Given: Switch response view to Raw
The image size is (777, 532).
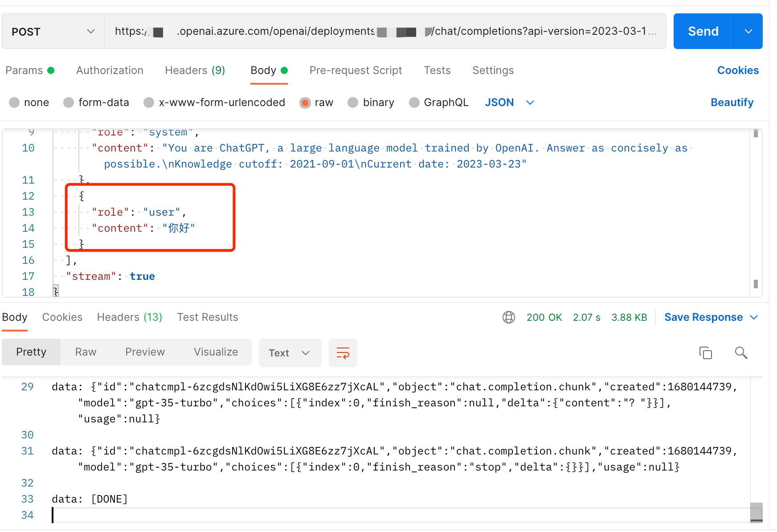Looking at the screenshot, I should point(86,352).
